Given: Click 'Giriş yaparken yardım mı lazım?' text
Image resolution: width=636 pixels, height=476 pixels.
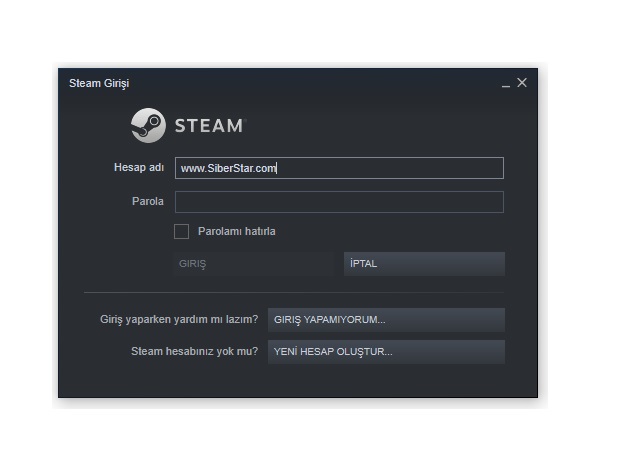Looking at the screenshot, I should [179, 319].
